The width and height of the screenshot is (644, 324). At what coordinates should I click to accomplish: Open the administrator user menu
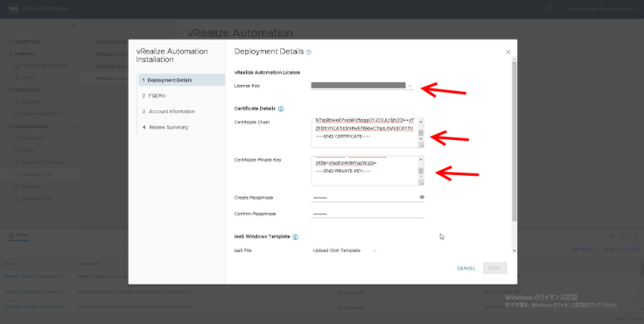point(604,9)
